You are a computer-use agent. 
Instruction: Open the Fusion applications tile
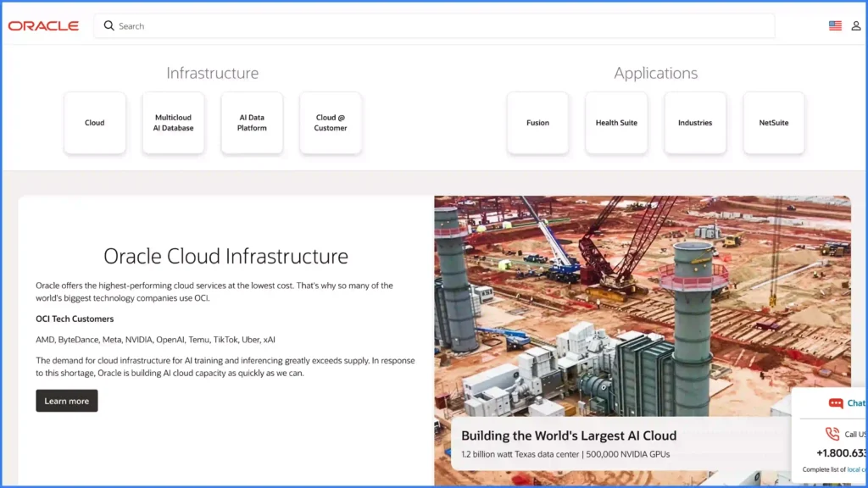[x=537, y=123]
